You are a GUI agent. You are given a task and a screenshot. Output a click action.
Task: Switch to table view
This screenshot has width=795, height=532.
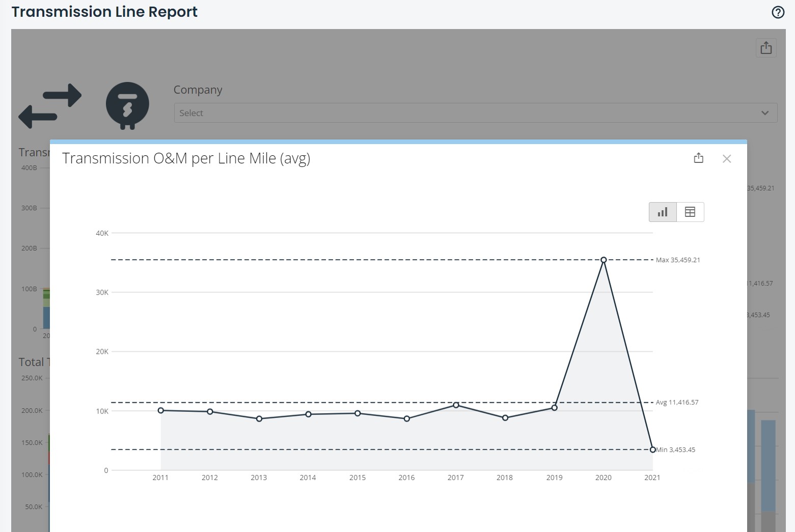(690, 212)
